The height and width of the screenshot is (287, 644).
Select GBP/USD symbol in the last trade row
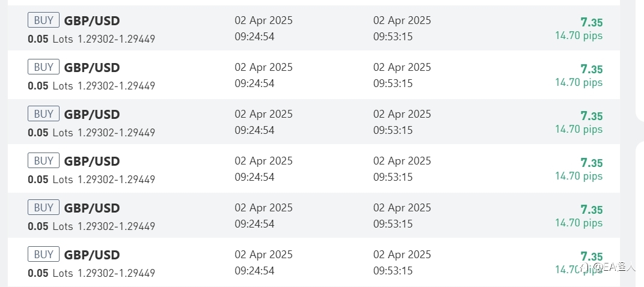[x=92, y=255]
